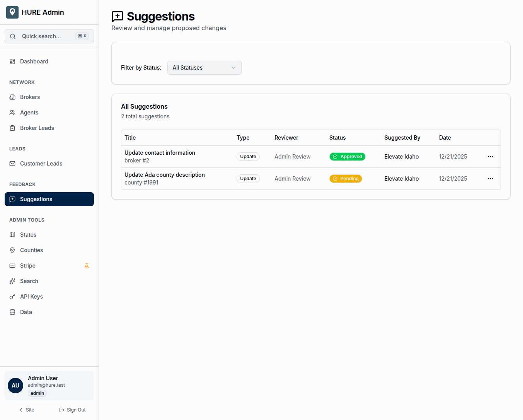Viewport: 523px width, 420px height.
Task: Open Customer Leads page
Action: (41, 164)
